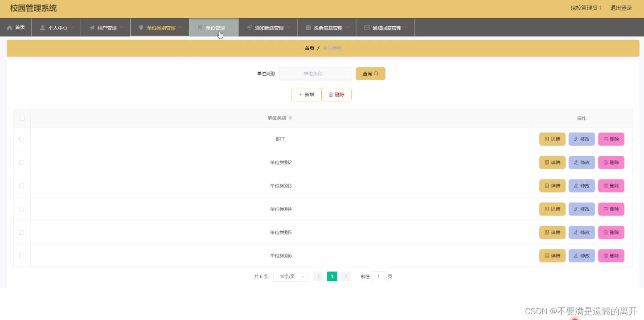The image size is (644, 320).
Task: Open the 个人中心 menu item
Action: [56, 28]
